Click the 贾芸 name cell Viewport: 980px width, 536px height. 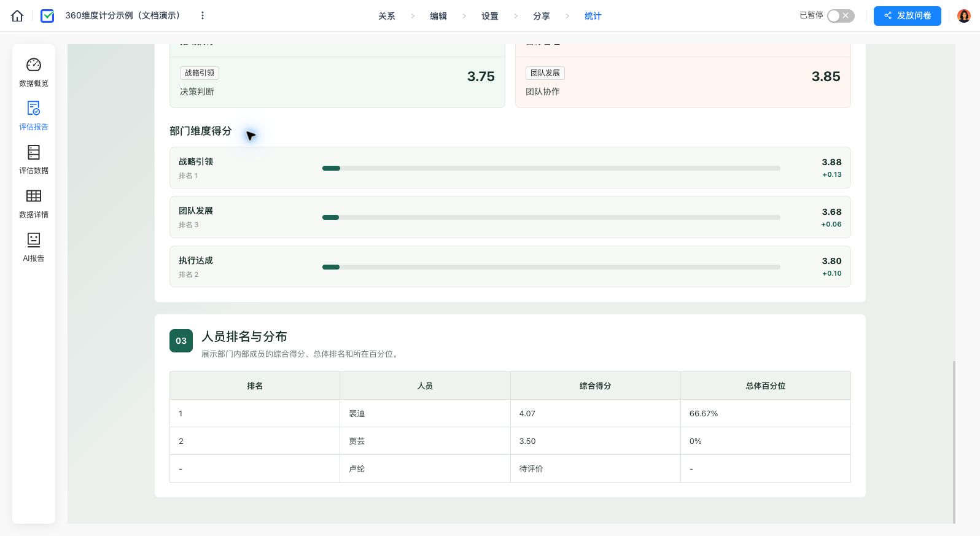[425, 441]
